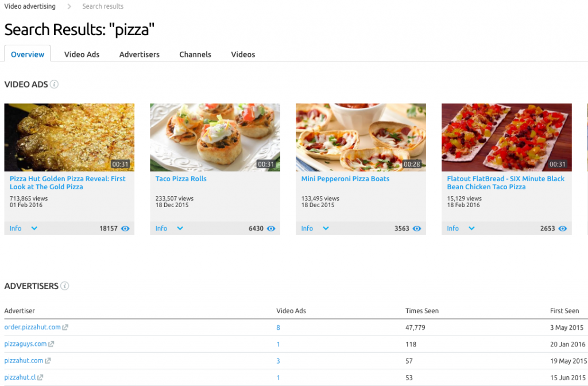The height and width of the screenshot is (386, 588).
Task: Open Pizza Hut Golden Pizza Reveal title link
Action: (x=68, y=183)
